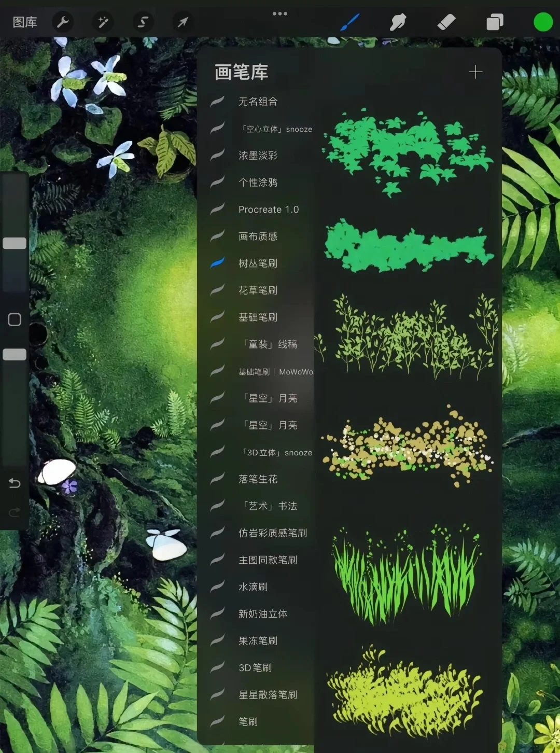
Task: Open the Adjustments magic wand tool
Action: (103, 22)
